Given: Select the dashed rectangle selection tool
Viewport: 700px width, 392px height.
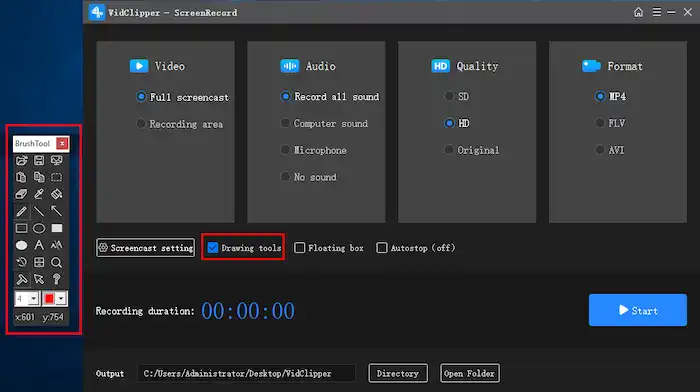Looking at the screenshot, I should (x=57, y=177).
